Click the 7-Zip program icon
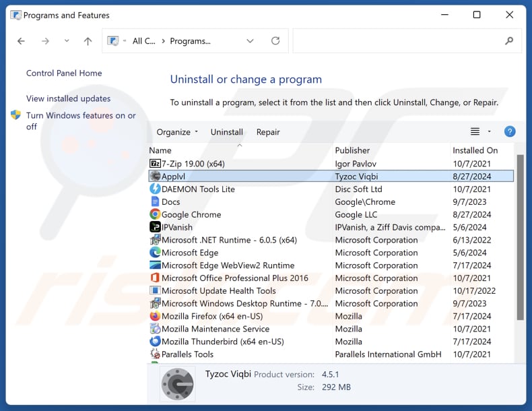This screenshot has width=532, height=411. [155, 164]
